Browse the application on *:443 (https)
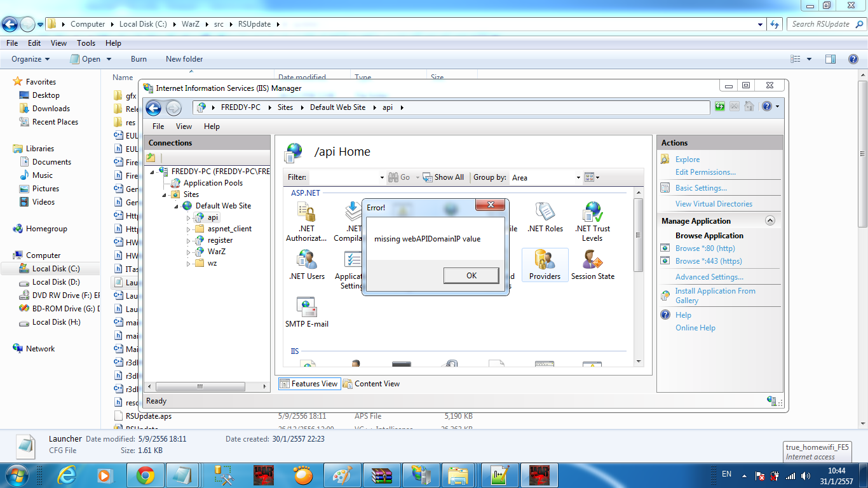The image size is (868, 488). pyautogui.click(x=709, y=261)
